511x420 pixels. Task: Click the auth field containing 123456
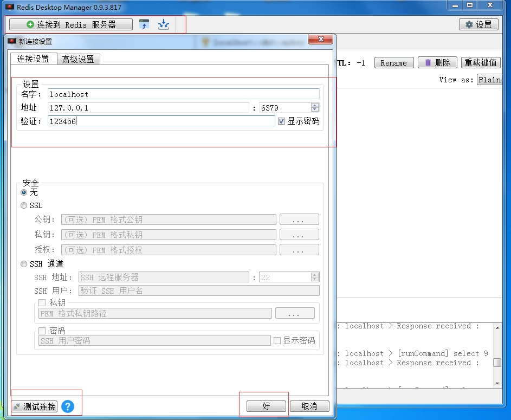click(x=161, y=121)
